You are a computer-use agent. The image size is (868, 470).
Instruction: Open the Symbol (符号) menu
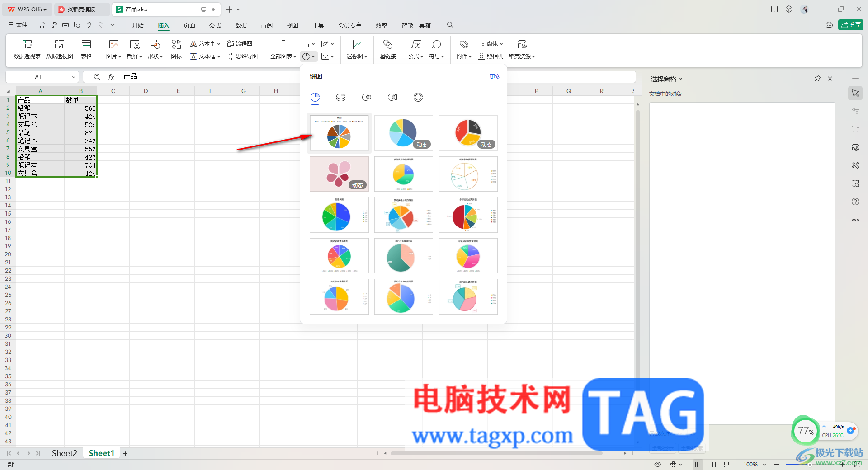437,49
